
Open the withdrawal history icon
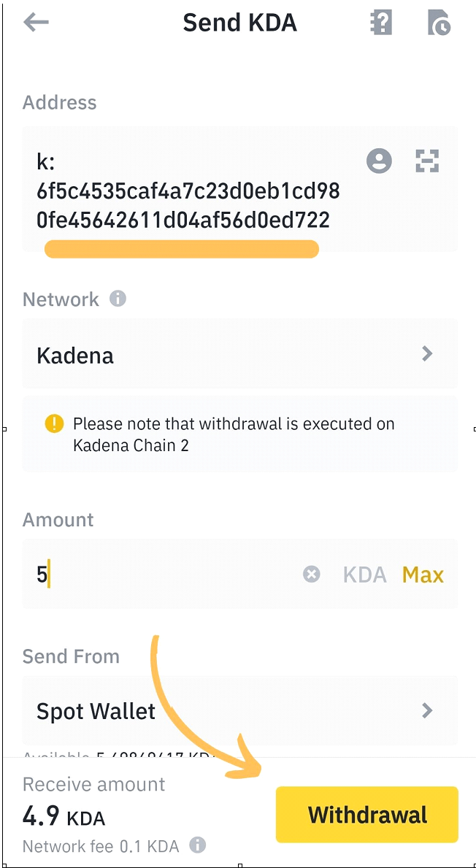pyautogui.click(x=439, y=23)
